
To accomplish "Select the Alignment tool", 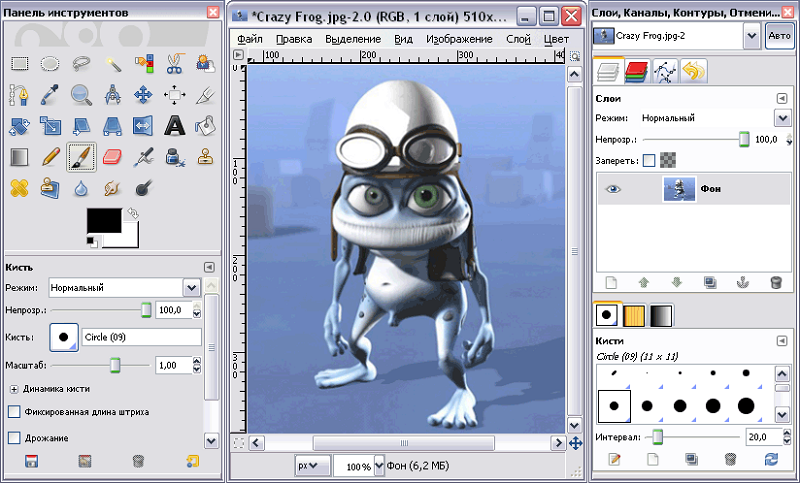I will coord(174,95).
